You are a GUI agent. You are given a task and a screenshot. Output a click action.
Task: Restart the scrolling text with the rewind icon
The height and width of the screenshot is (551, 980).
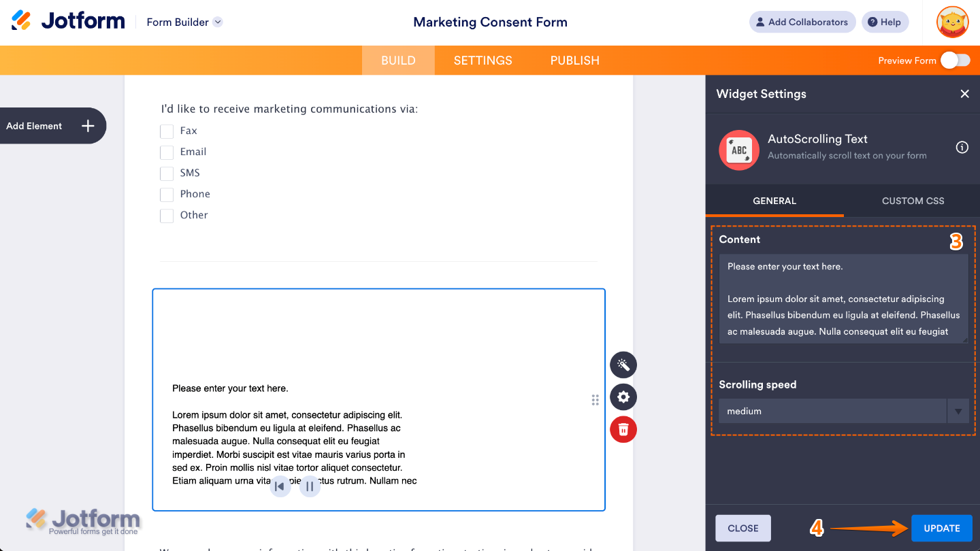point(280,486)
